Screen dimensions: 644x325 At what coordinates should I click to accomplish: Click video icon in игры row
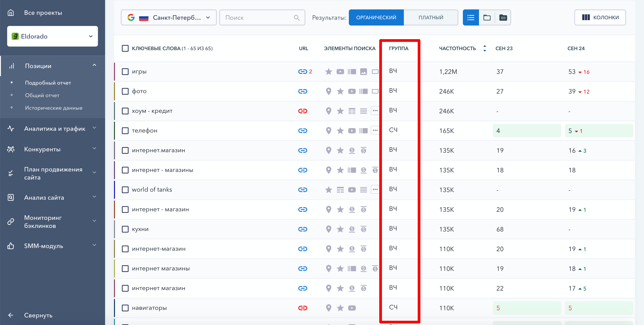coord(340,72)
